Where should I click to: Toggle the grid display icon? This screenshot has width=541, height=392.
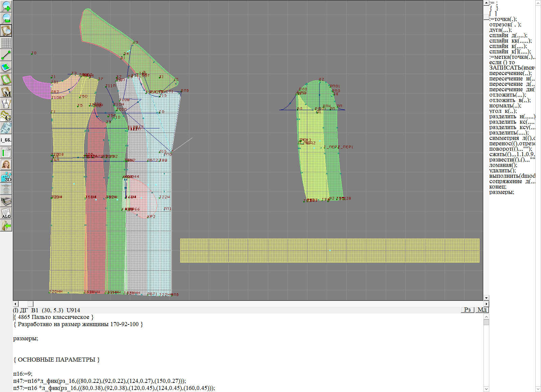pos(6,43)
